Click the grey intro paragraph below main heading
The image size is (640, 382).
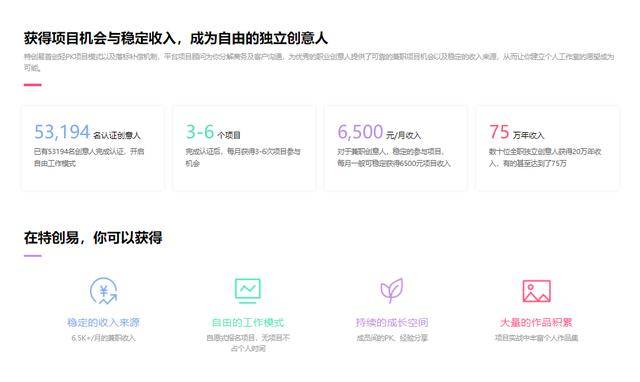click(x=319, y=62)
